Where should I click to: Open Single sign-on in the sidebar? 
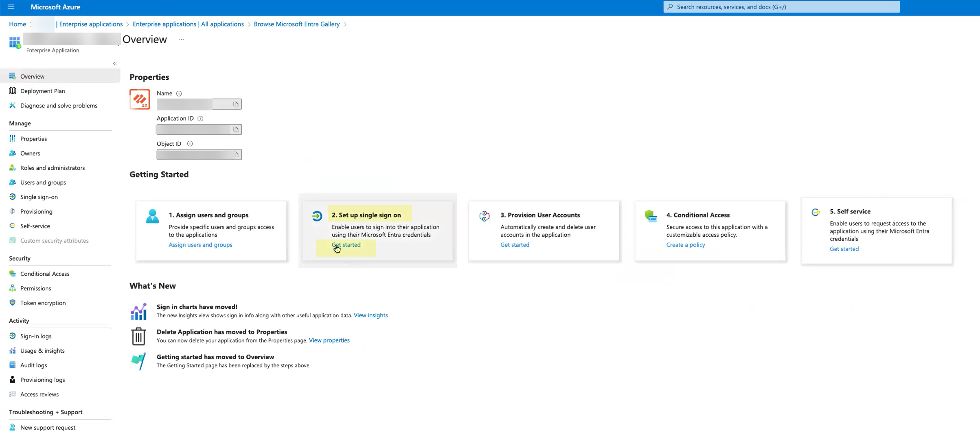(x=39, y=197)
